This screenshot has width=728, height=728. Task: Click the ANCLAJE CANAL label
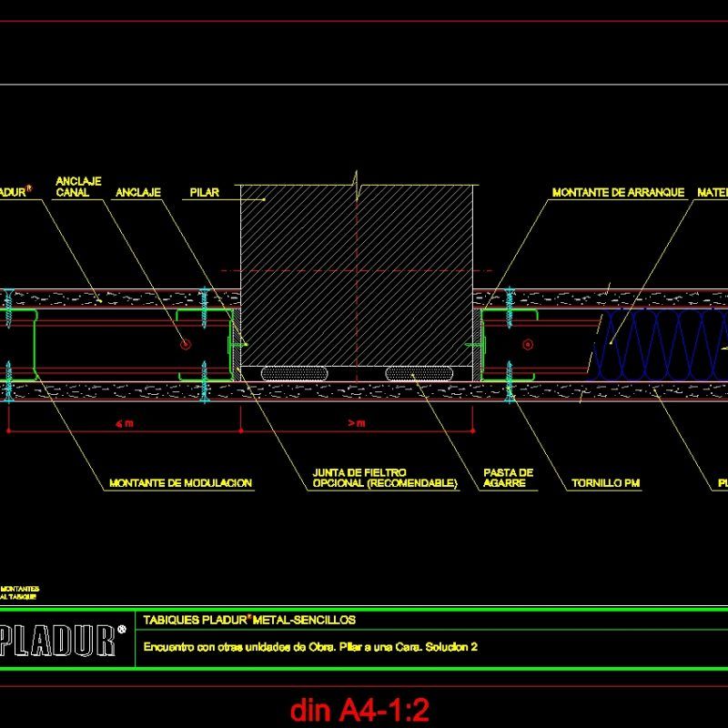click(78, 187)
